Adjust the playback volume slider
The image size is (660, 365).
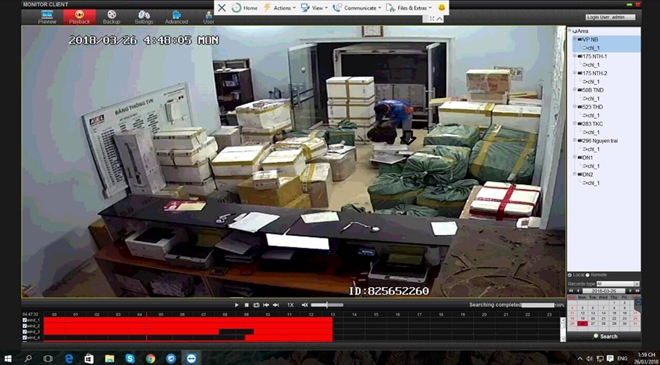(327, 305)
